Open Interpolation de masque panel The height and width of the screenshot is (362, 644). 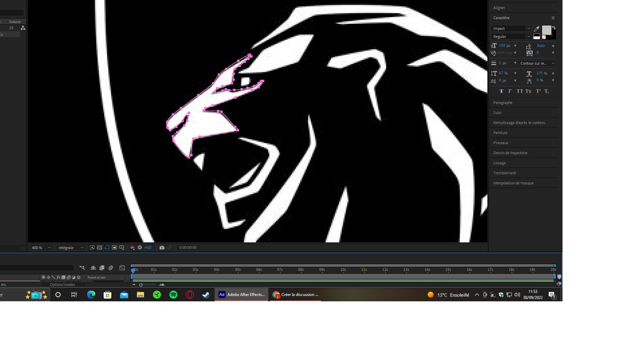click(x=513, y=183)
